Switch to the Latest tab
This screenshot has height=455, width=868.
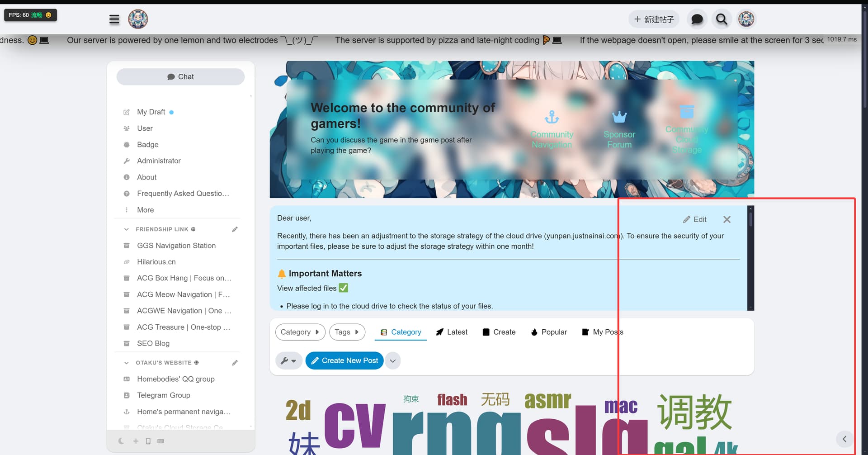[x=452, y=332]
